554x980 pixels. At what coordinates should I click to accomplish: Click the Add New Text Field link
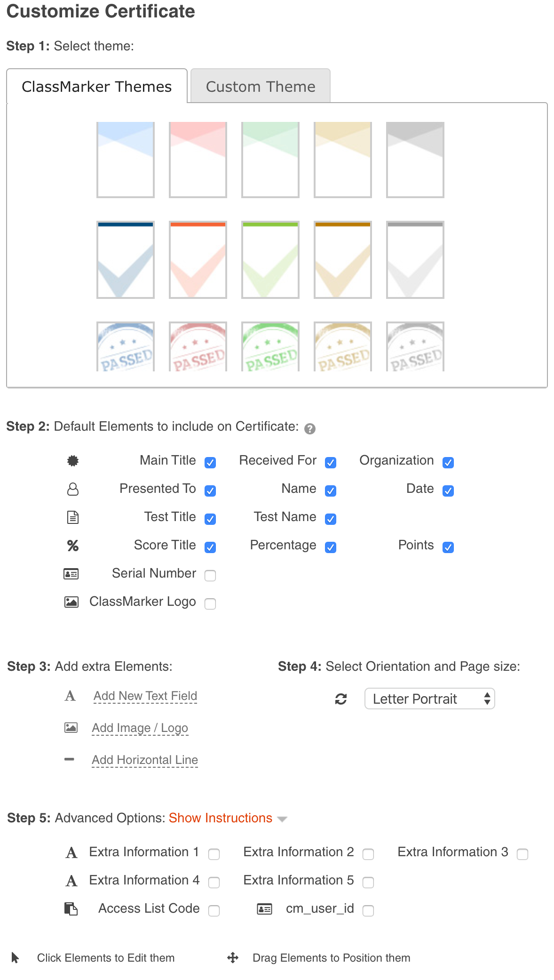(145, 696)
